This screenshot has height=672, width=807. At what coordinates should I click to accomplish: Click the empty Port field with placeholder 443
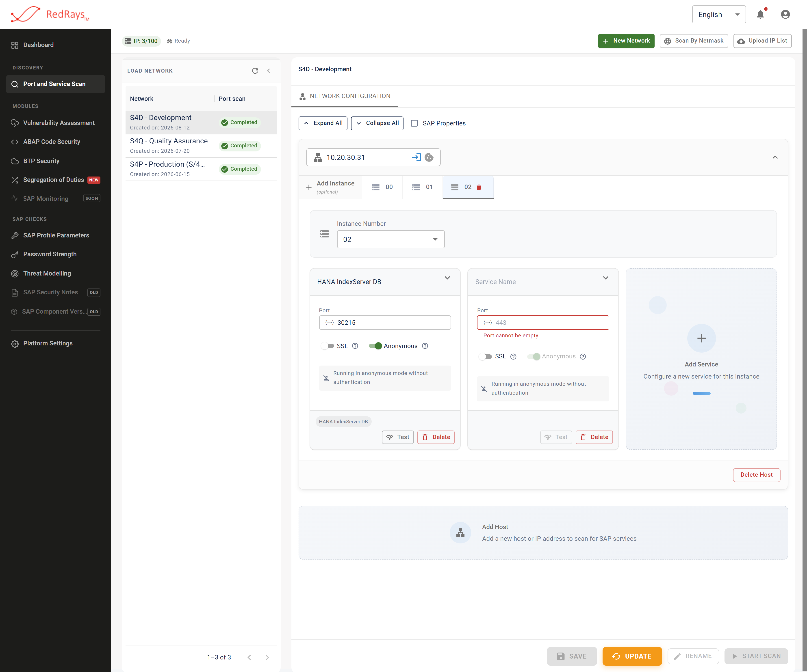point(543,323)
